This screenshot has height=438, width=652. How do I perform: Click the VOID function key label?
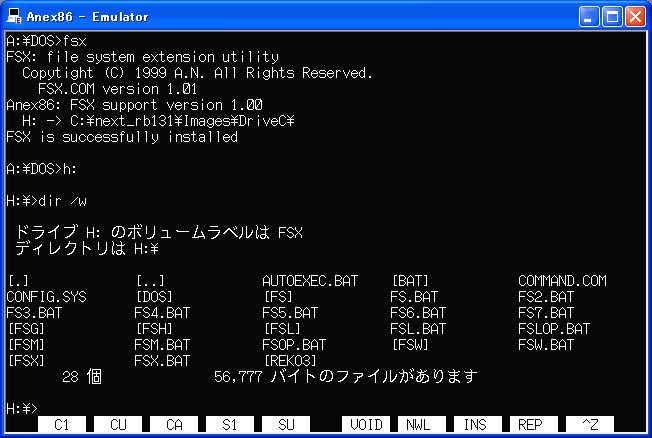(366, 425)
